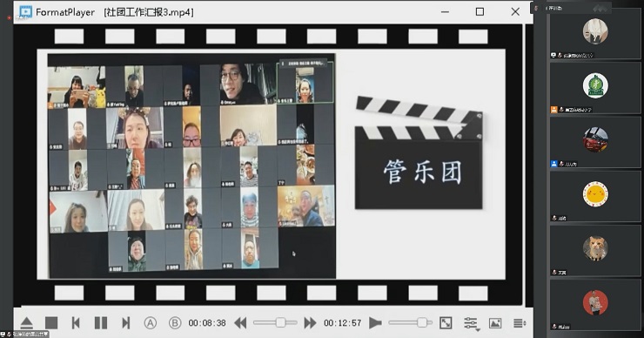Close the FormatPlayer window

(515, 12)
